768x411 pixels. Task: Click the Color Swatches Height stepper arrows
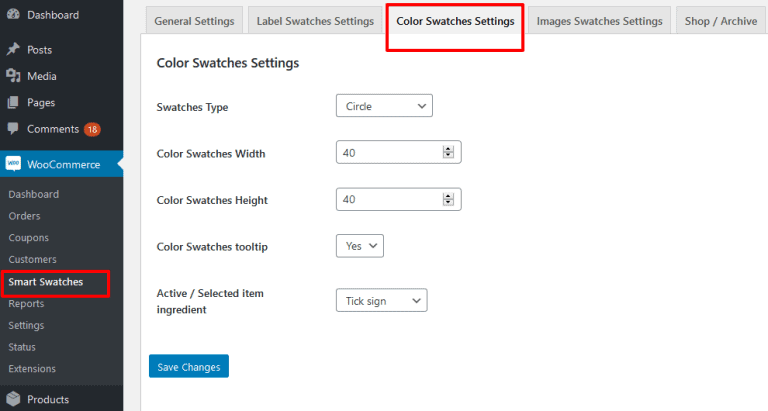point(448,199)
